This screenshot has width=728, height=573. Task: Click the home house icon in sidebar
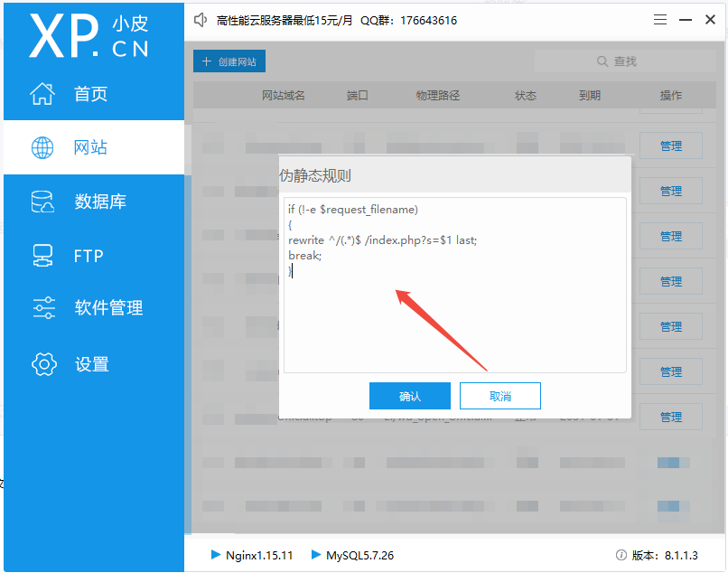[42, 93]
